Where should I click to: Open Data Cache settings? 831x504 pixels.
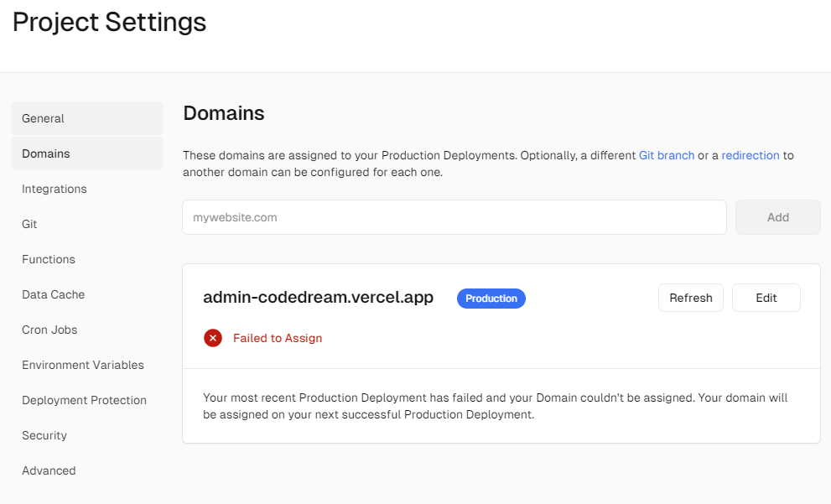[x=53, y=294]
